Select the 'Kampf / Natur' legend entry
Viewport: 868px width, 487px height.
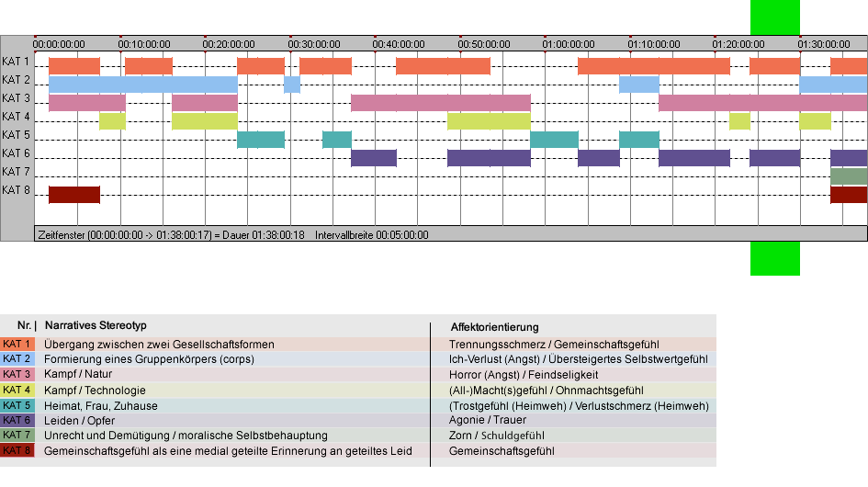(x=78, y=374)
